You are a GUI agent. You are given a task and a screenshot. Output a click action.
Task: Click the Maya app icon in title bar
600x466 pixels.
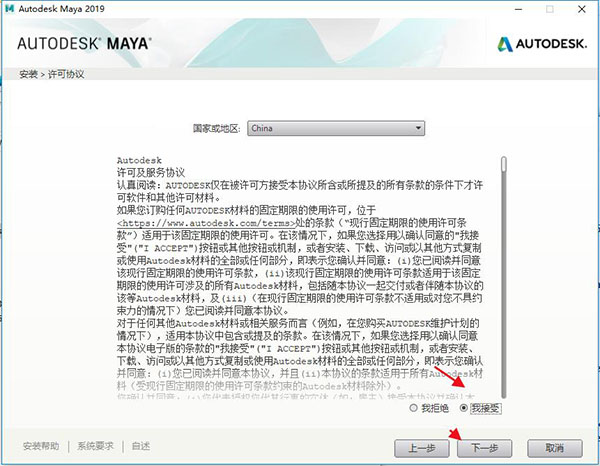pyautogui.click(x=10, y=8)
